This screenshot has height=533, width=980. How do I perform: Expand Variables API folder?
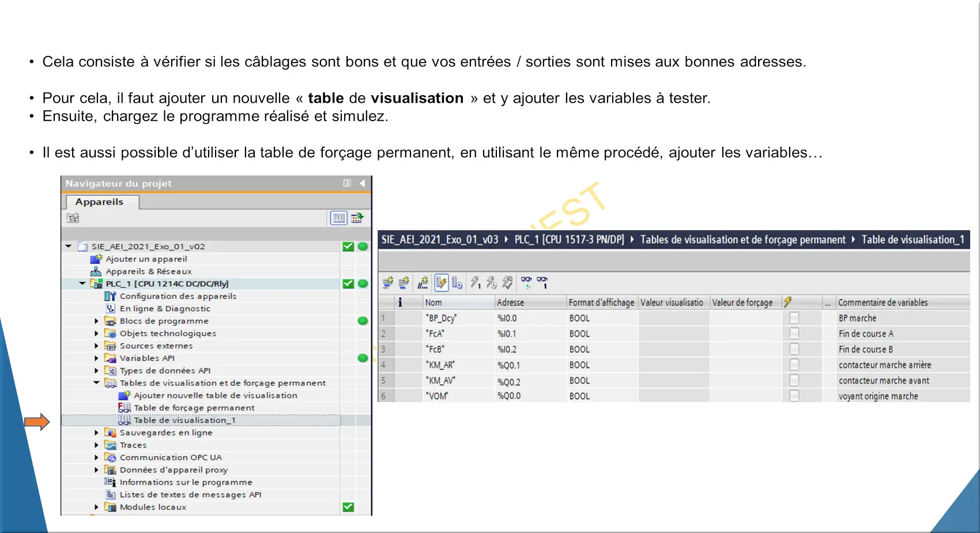click(96, 358)
